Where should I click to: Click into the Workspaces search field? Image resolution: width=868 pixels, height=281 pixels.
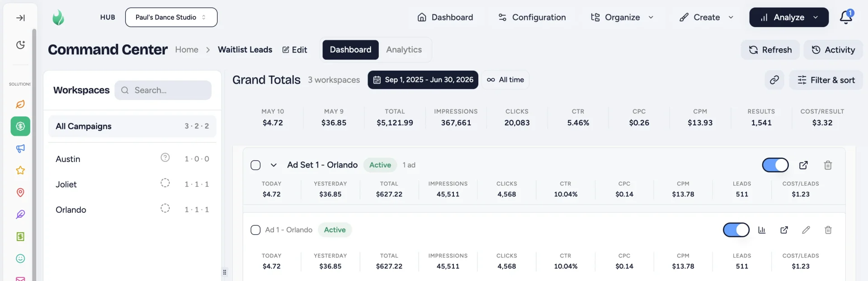coord(163,90)
